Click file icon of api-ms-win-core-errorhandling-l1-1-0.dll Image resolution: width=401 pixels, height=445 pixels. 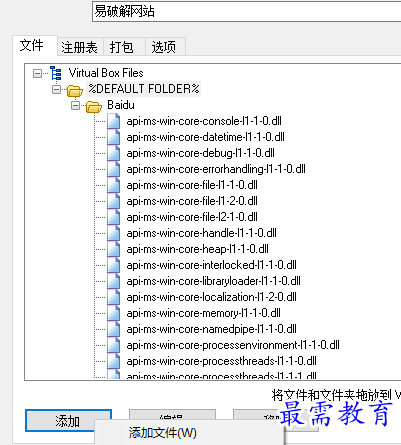click(x=114, y=169)
